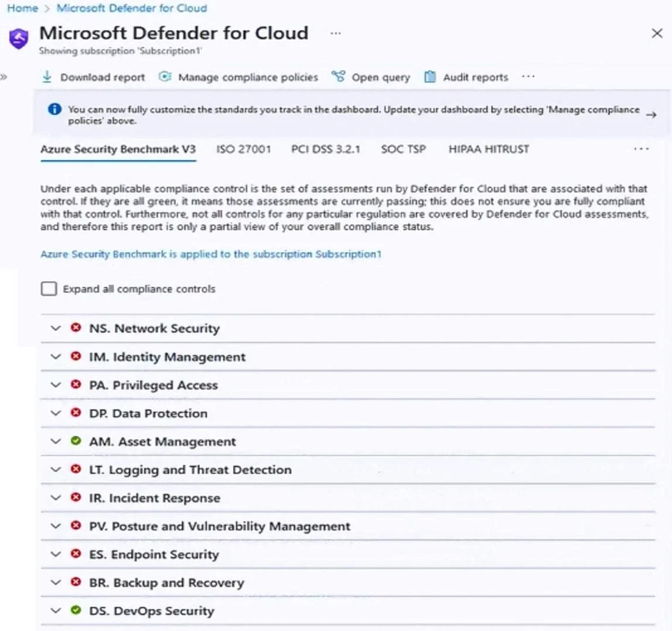This screenshot has height=631, width=672.
Task: Tick Expand all compliance controls checkbox
Action: [x=49, y=288]
